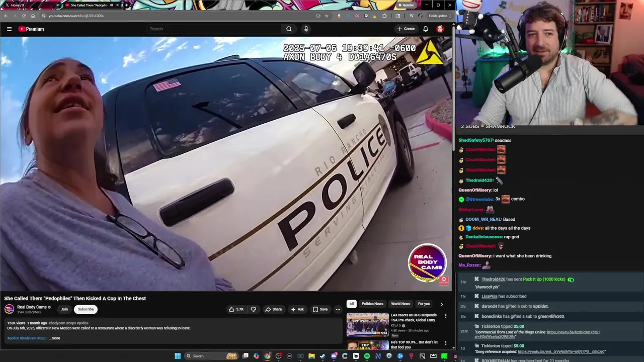
Task: Mute the She Called Them tab audio
Action: coord(111,5)
